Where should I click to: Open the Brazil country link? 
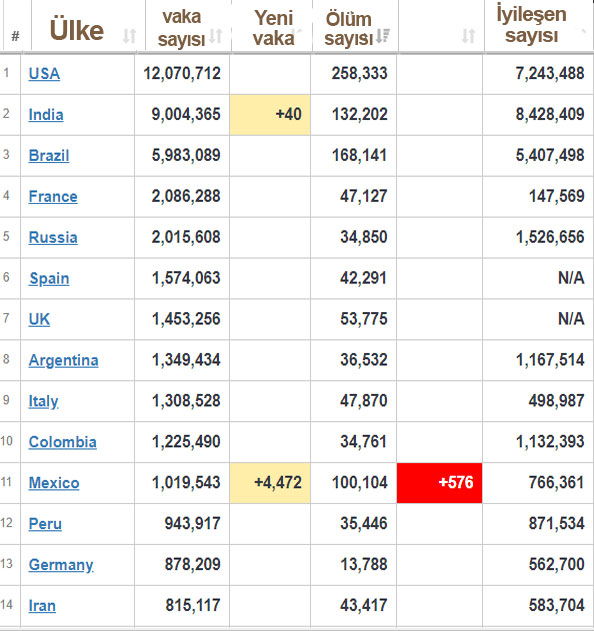tap(49, 156)
